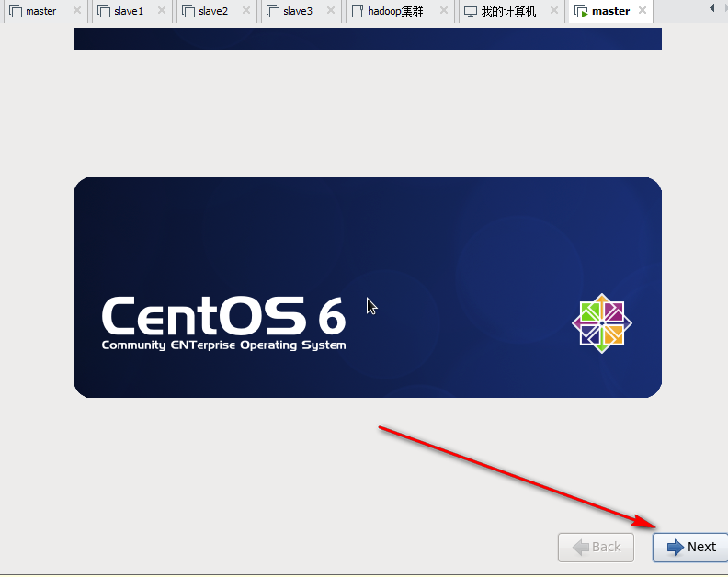Open the slave1 tab
Viewport: 728px width, 577px height.
(129, 11)
